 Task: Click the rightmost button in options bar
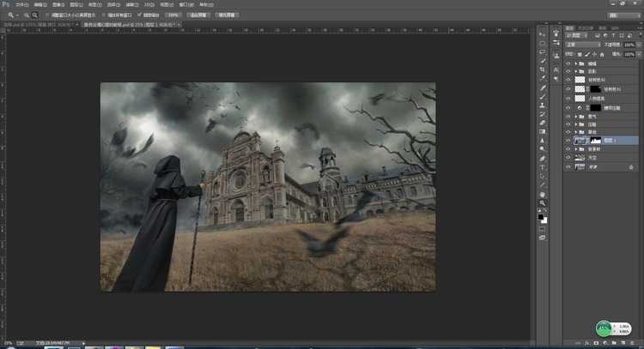pos(228,15)
